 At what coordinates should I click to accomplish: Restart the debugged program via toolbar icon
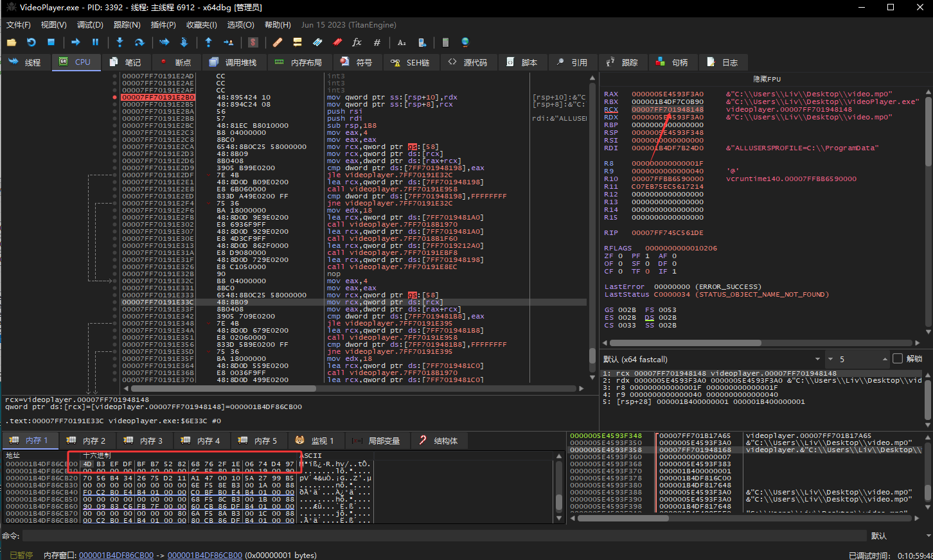(x=31, y=42)
